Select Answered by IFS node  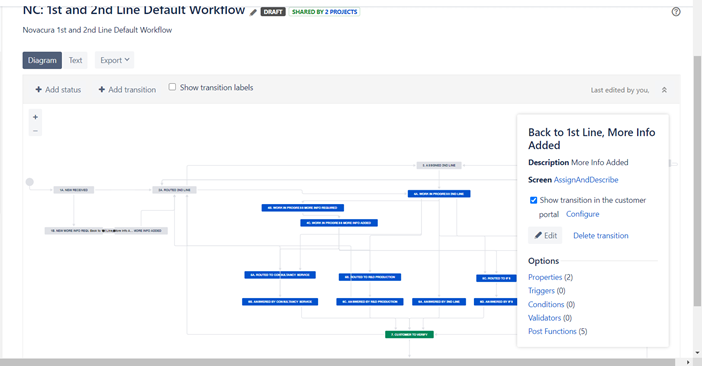(495, 302)
